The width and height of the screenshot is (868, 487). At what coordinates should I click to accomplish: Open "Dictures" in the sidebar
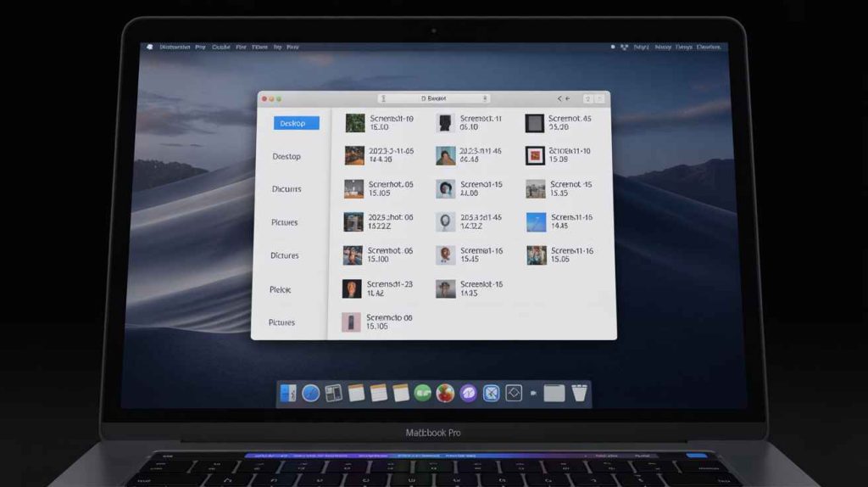285,255
